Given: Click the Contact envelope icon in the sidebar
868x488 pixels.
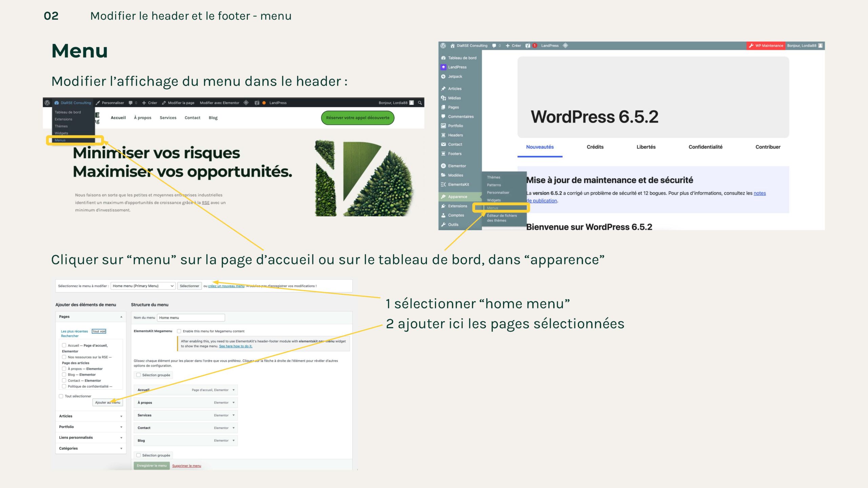Looking at the screenshot, I should 443,144.
